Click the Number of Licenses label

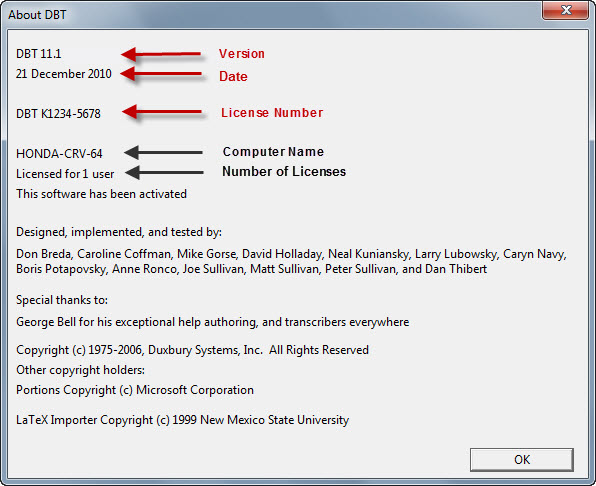[284, 171]
